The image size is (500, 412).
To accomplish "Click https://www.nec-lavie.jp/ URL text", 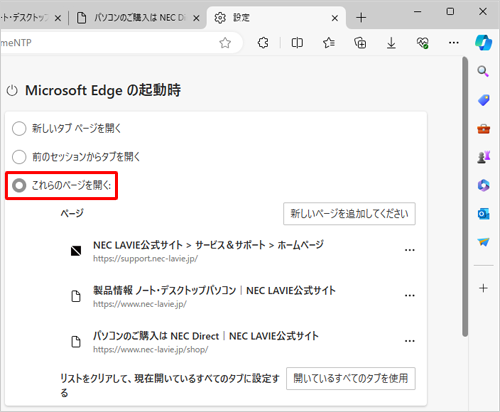I will click(140, 304).
